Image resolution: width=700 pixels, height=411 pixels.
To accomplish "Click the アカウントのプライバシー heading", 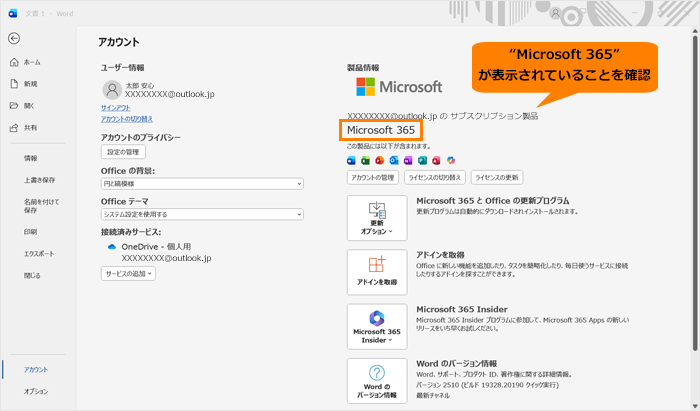I will click(x=141, y=137).
